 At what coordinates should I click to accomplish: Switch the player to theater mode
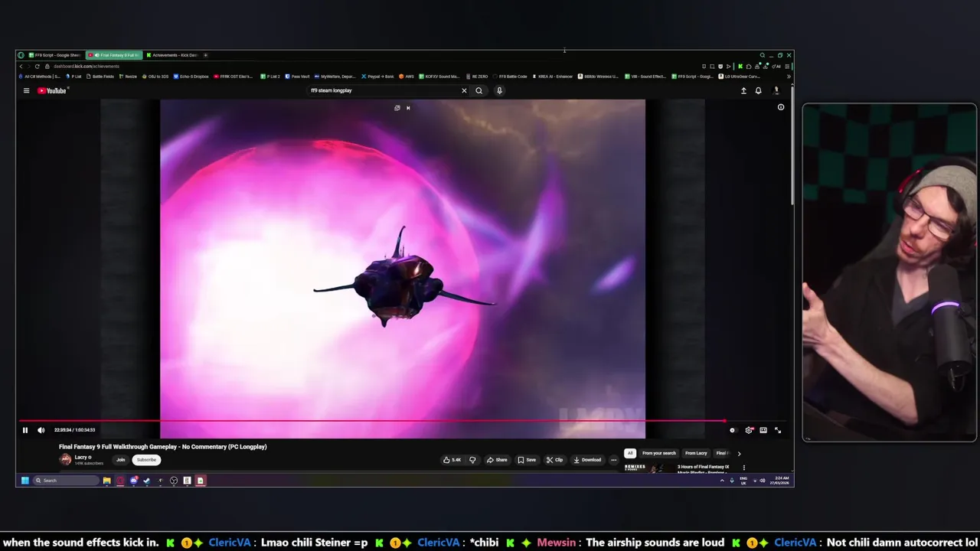coord(763,430)
